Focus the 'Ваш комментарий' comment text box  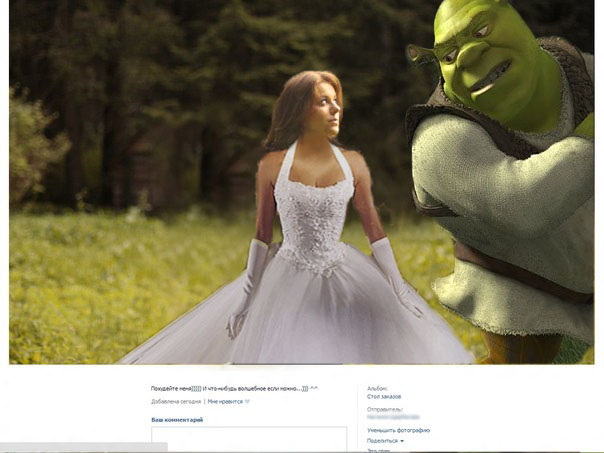tap(249, 439)
